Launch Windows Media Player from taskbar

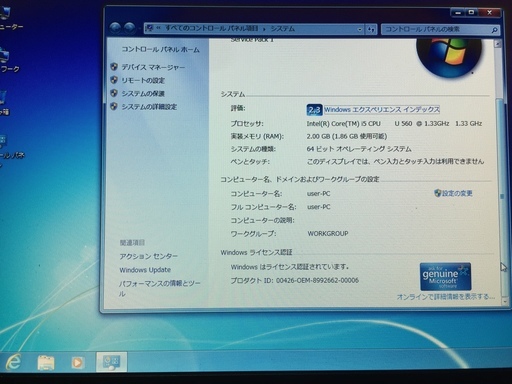[77, 362]
